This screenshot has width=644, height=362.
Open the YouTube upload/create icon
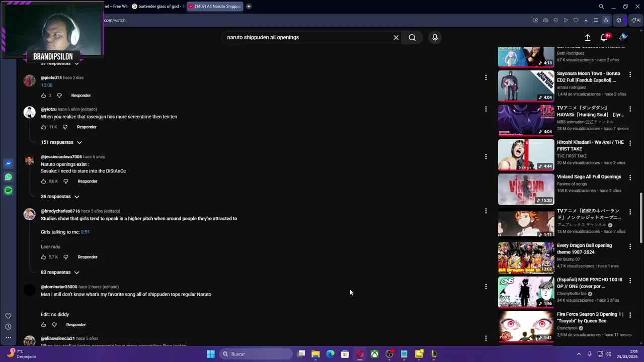(587, 37)
